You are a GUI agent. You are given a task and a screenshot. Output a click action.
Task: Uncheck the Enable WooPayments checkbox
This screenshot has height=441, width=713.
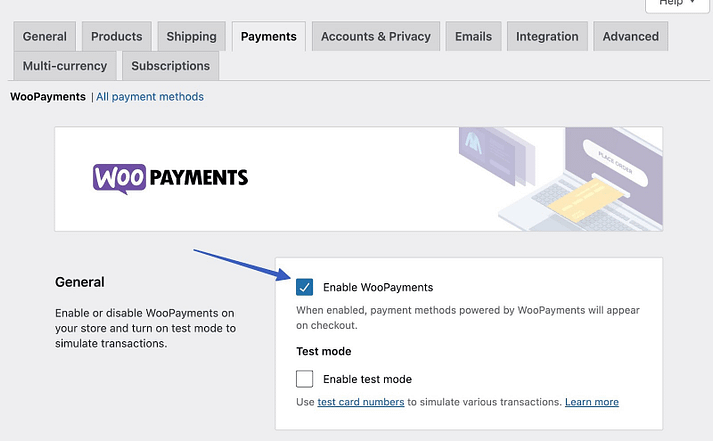point(305,287)
